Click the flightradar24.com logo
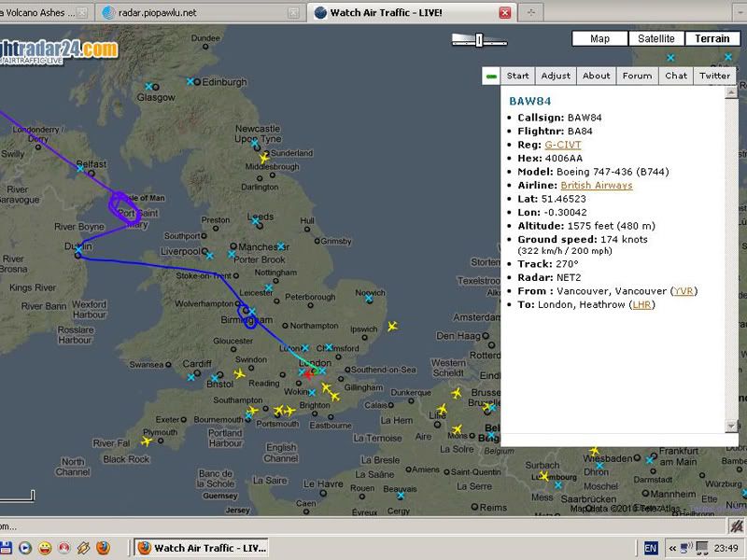Screen dimensions: 747x560 point(58,51)
